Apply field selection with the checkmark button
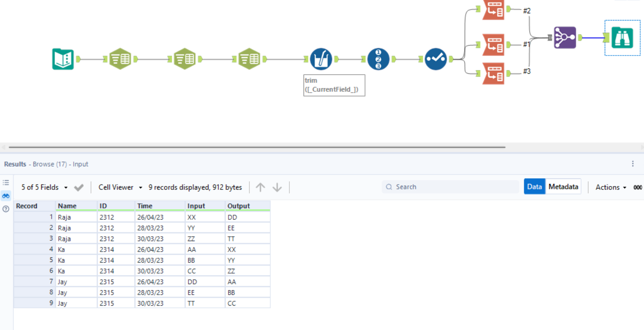 click(78, 187)
